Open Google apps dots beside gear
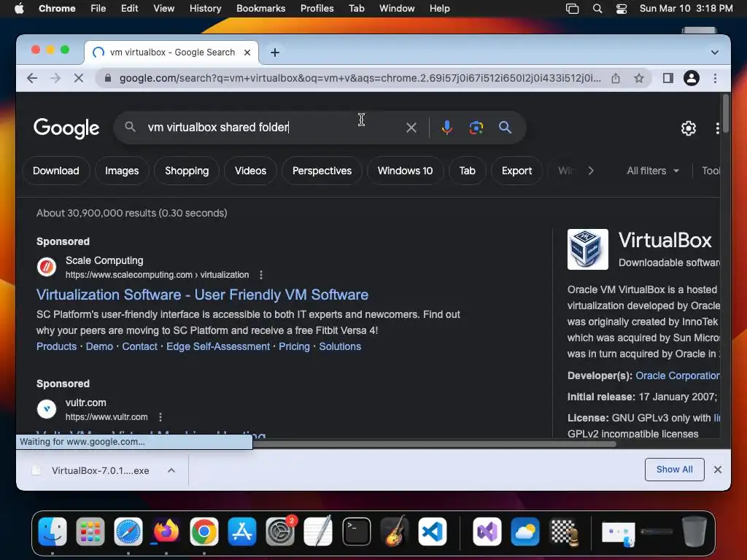Screen dimensions: 747x560 coord(717,128)
